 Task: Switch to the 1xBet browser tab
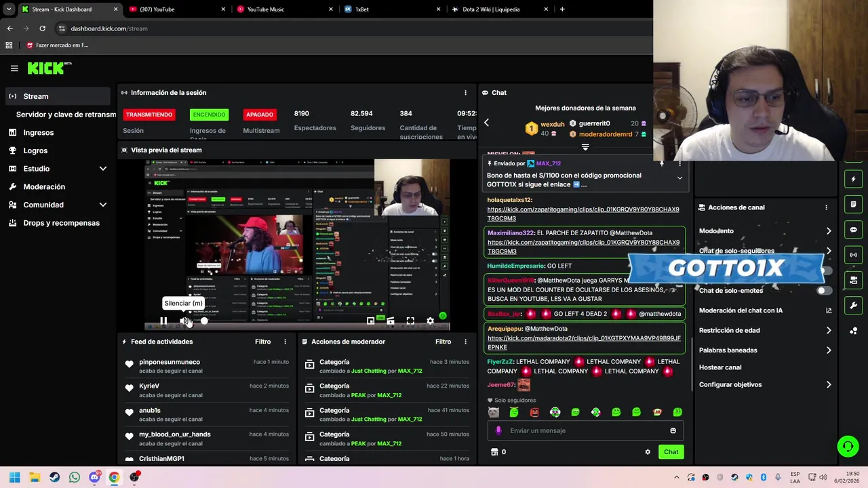click(x=392, y=9)
